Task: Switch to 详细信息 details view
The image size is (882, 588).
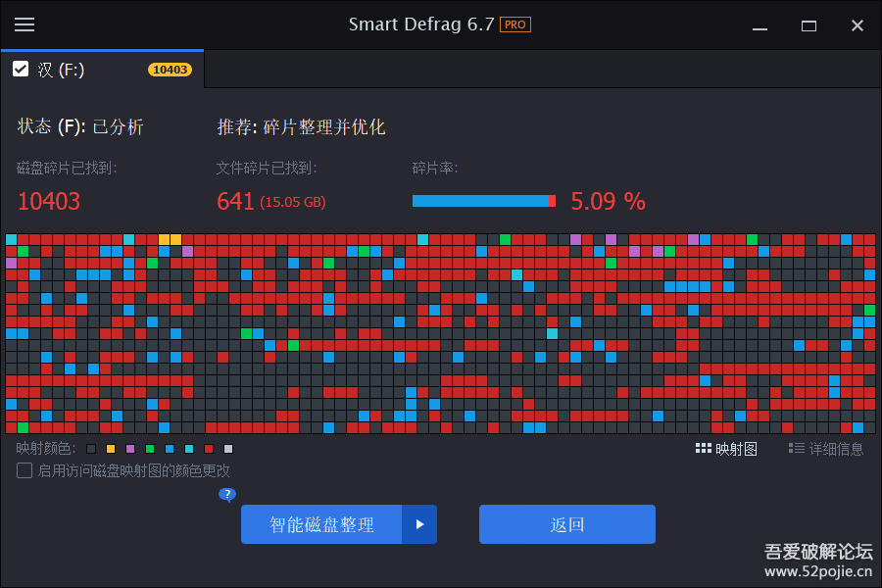Action: [x=826, y=449]
